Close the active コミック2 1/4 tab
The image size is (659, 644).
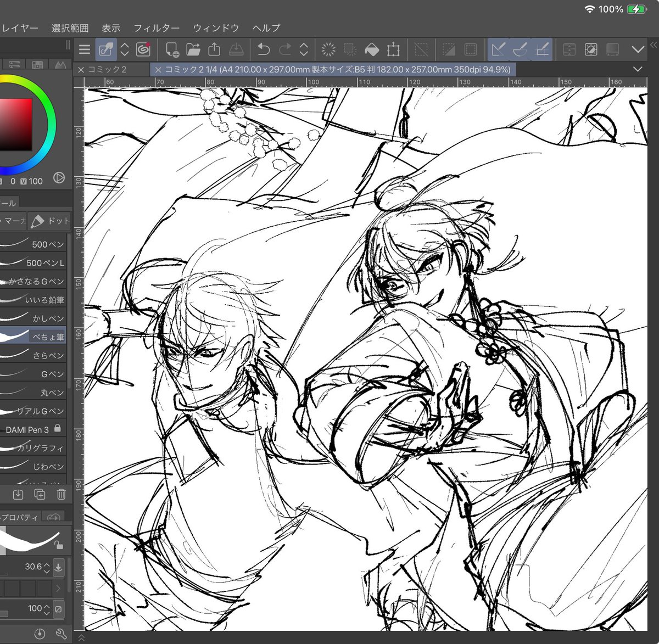coord(158,70)
